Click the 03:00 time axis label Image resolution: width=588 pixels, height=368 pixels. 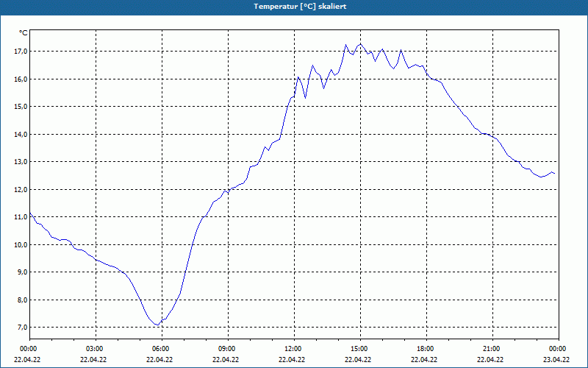tap(96, 349)
